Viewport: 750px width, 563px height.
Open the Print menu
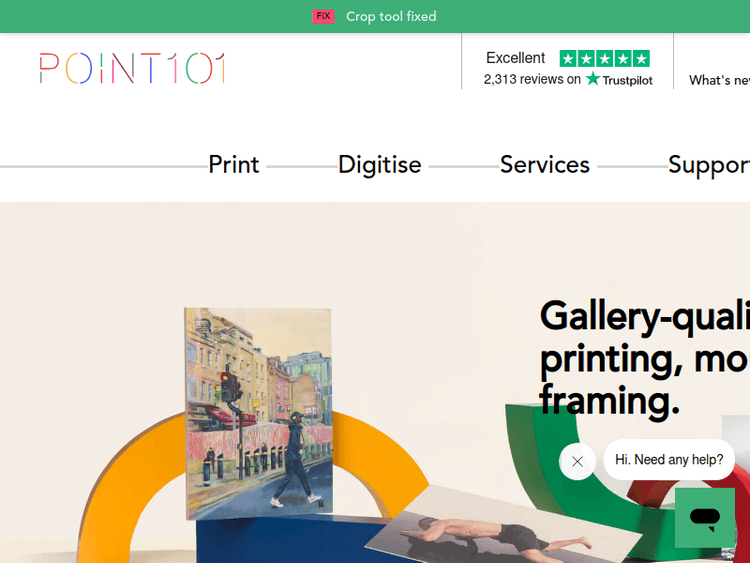[x=233, y=165]
